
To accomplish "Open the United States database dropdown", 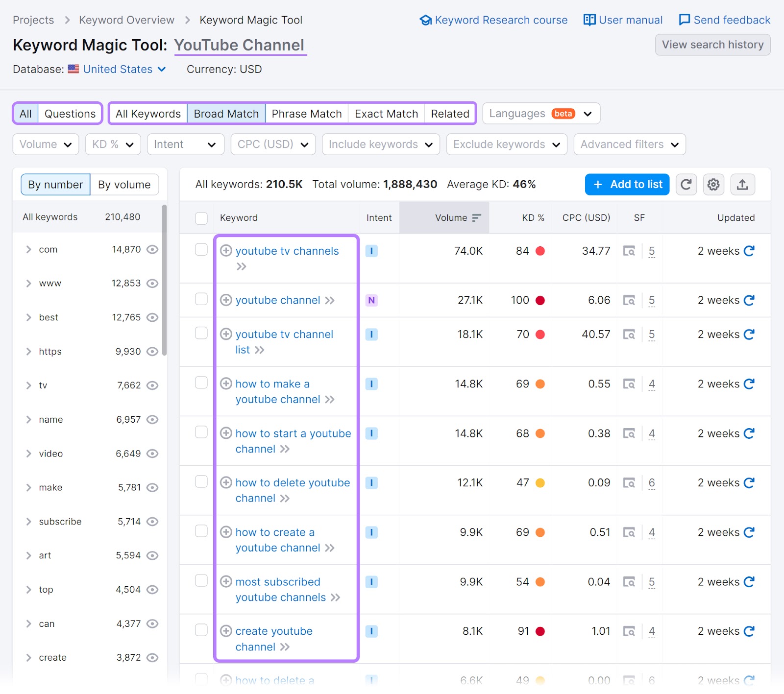I will (118, 69).
